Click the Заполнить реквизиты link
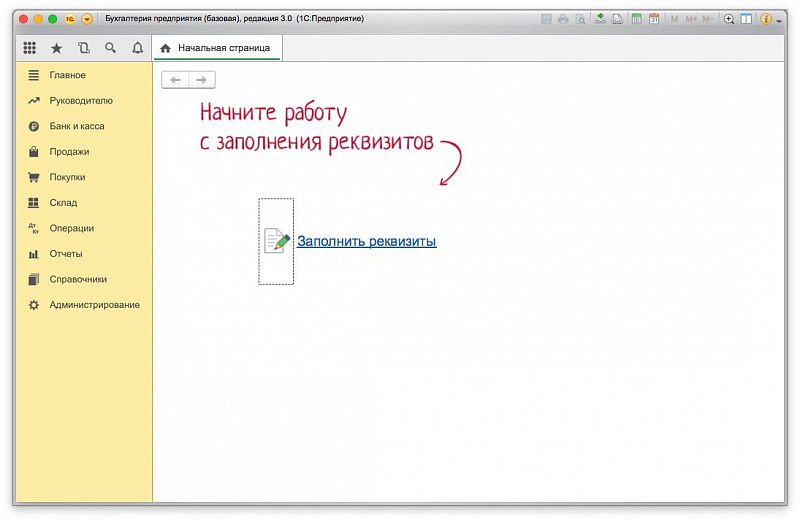The image size is (800, 521). coord(366,241)
